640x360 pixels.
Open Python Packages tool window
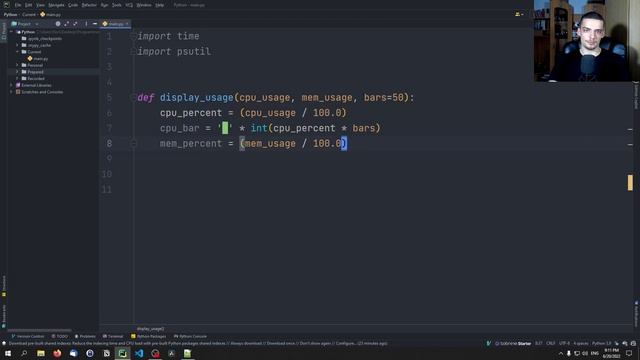coord(149,336)
